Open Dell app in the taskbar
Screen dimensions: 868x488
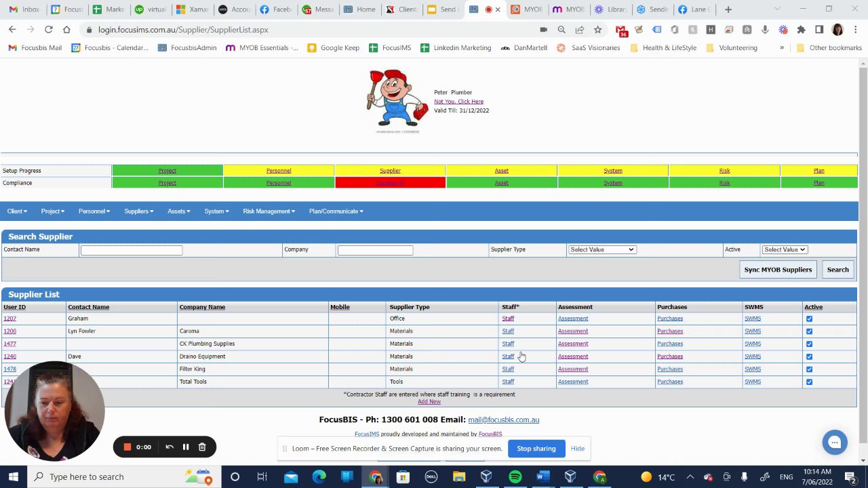[x=431, y=476]
